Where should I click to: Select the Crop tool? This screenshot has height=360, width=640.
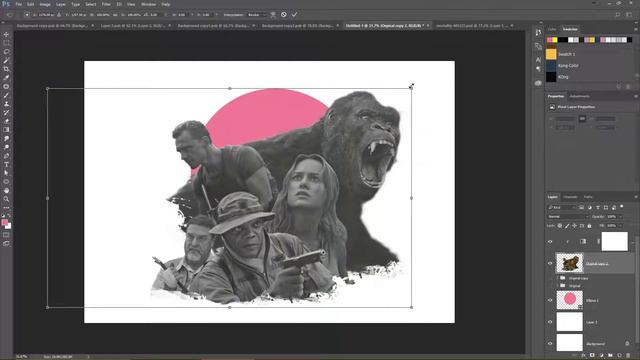(x=6, y=69)
